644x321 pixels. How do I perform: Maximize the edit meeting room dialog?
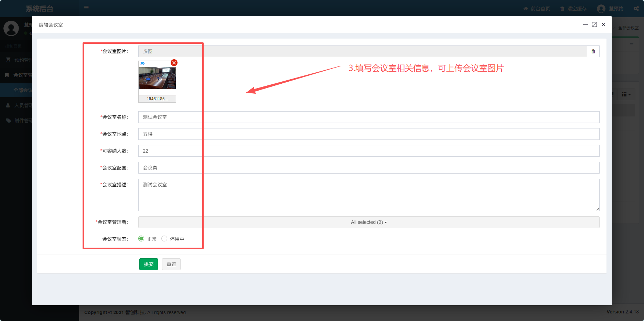594,25
